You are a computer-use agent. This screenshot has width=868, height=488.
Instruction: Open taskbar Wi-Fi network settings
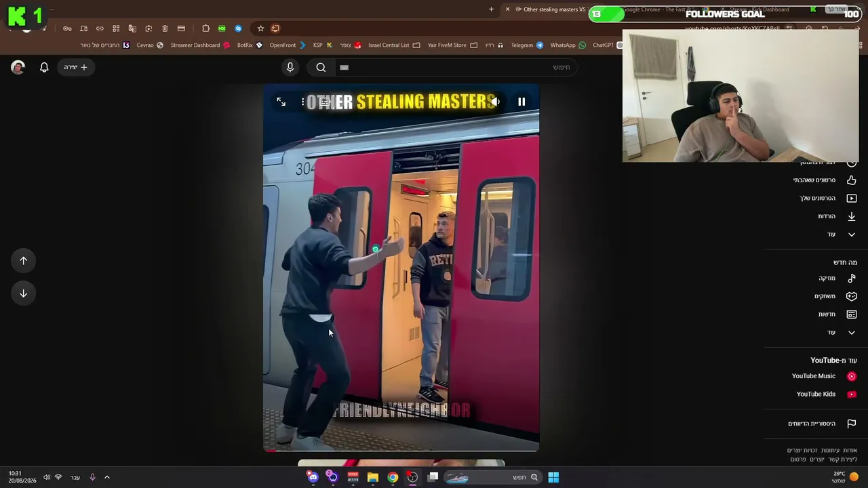point(58,477)
